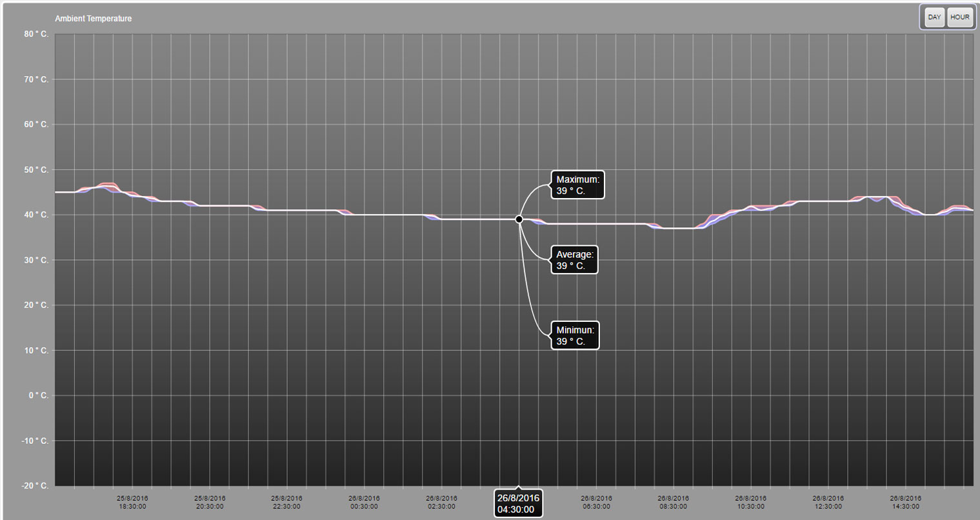Click the 80 °C y-axis label
Screen dimensions: 980x520
click(x=36, y=34)
